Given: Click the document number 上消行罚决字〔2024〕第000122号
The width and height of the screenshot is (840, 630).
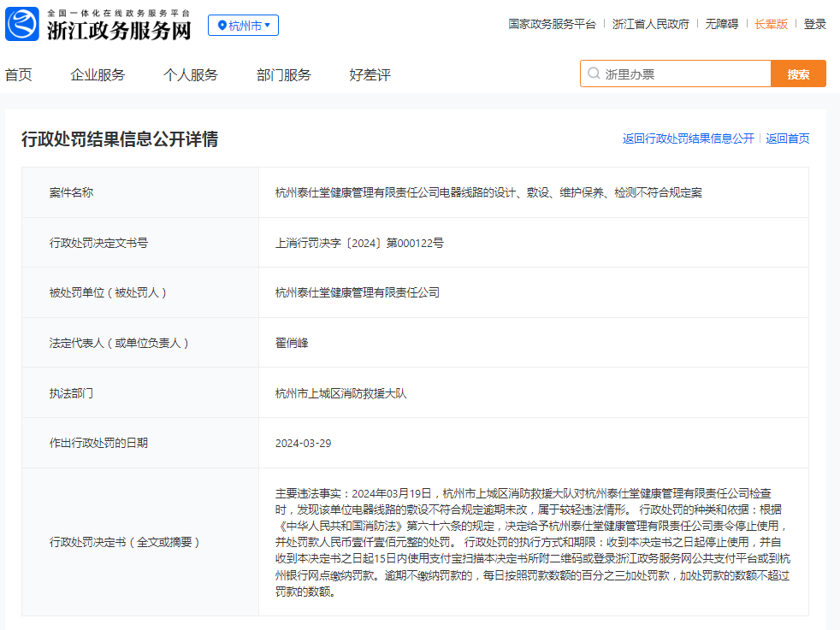Looking at the screenshot, I should (359, 243).
